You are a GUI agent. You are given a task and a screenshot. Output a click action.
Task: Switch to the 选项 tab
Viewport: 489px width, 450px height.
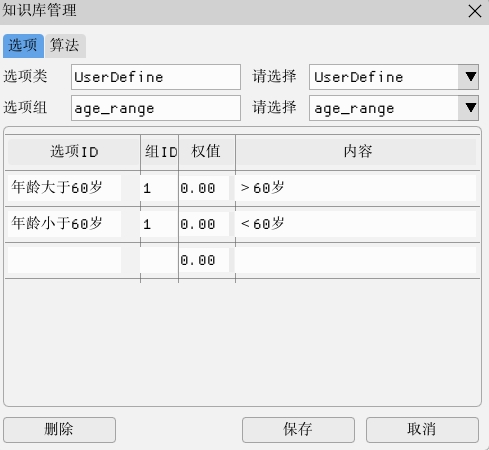[x=23, y=46]
